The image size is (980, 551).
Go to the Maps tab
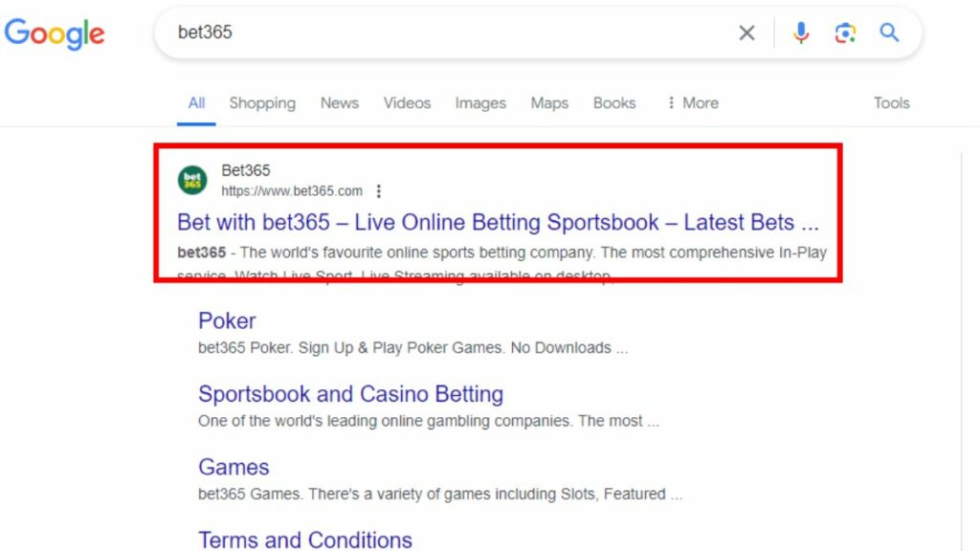tap(549, 103)
